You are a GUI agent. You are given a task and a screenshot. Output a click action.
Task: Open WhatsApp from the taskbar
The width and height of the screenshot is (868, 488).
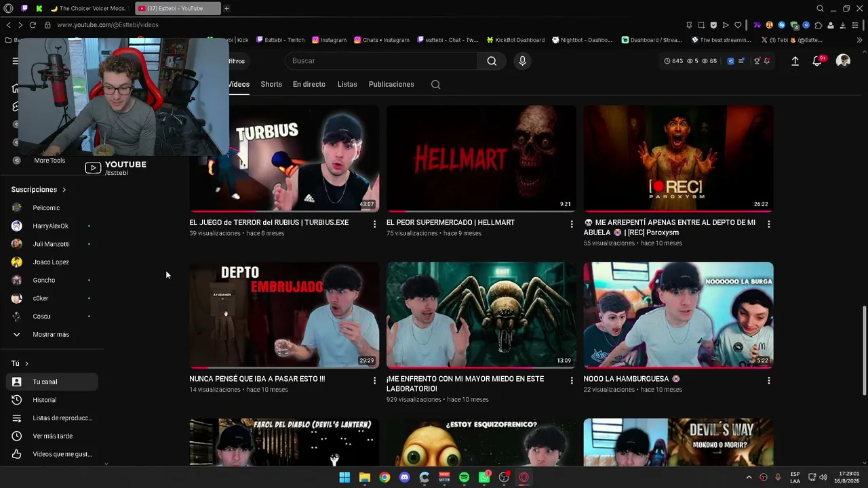point(484,477)
